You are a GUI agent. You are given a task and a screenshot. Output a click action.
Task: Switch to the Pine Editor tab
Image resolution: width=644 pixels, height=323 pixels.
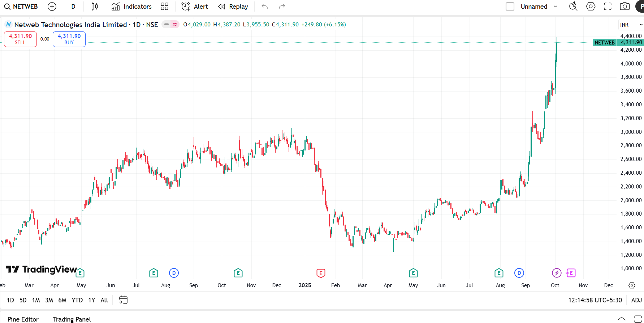[x=23, y=319]
